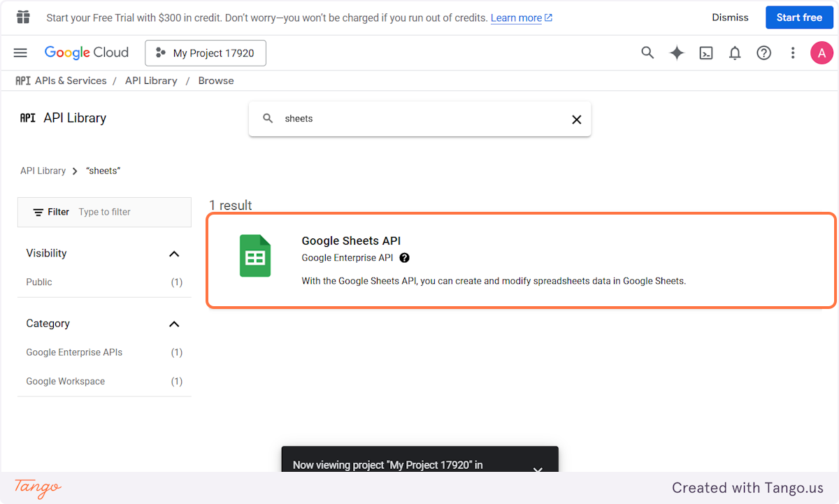
Task: Dismiss the free trial banner
Action: 730,17
